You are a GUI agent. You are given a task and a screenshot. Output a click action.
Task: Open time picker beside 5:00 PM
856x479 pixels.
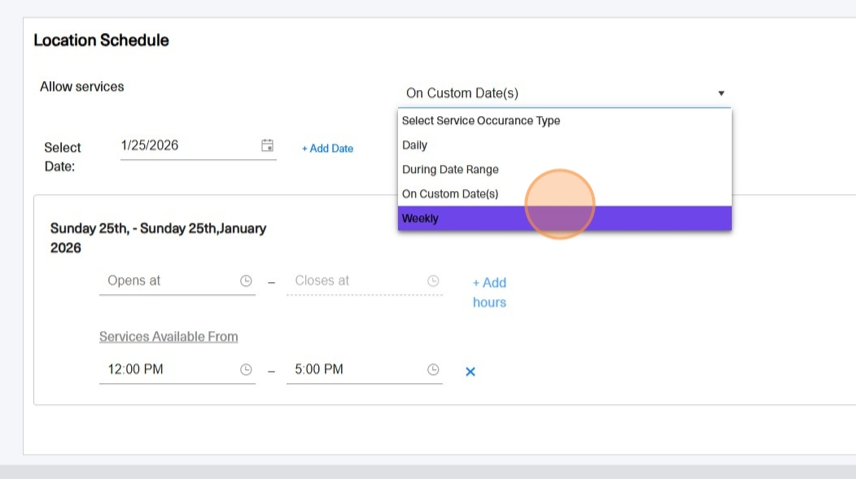pos(433,370)
